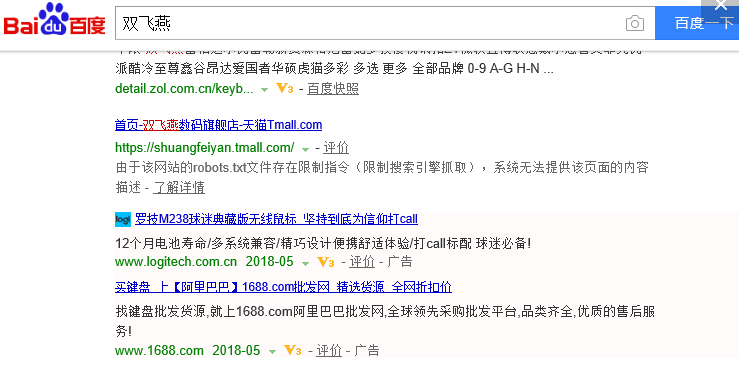Expand dropdown arrow beside www.1688.com
Viewport: 739px width, 383px height.
pos(272,352)
